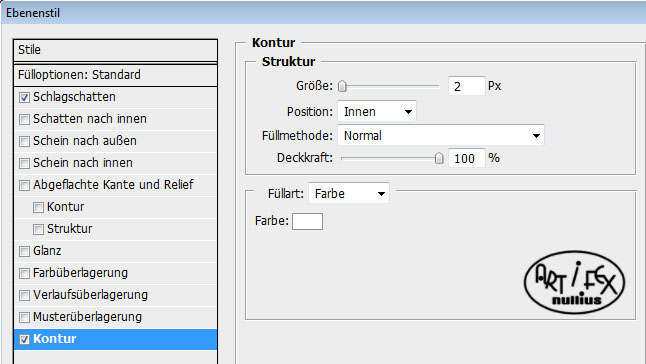646x364 pixels.
Task: Open the white Farbe color swatch
Action: click(x=307, y=221)
